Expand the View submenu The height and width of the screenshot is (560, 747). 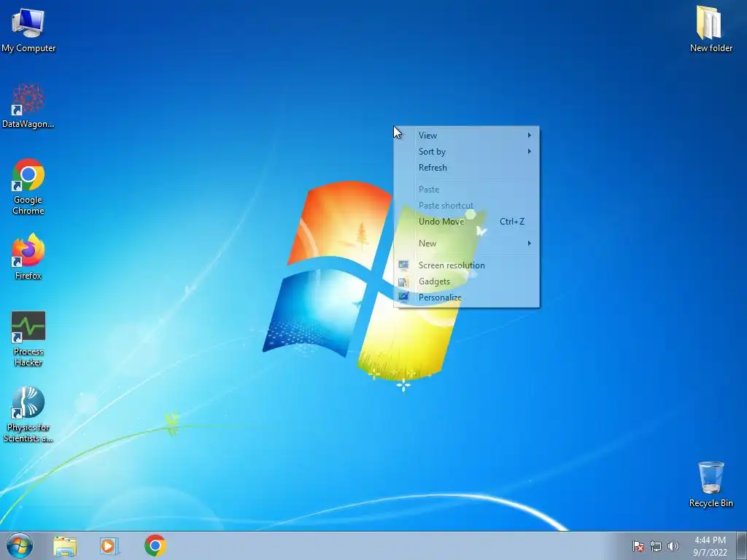(x=466, y=135)
